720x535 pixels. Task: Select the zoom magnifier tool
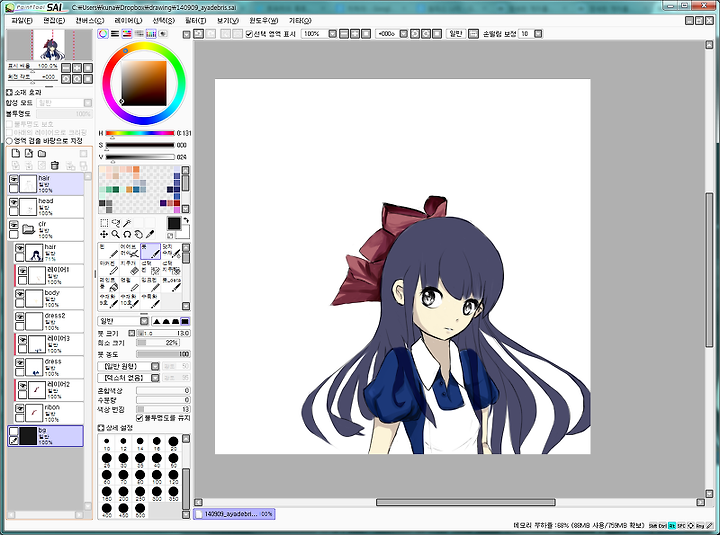pyautogui.click(x=116, y=234)
